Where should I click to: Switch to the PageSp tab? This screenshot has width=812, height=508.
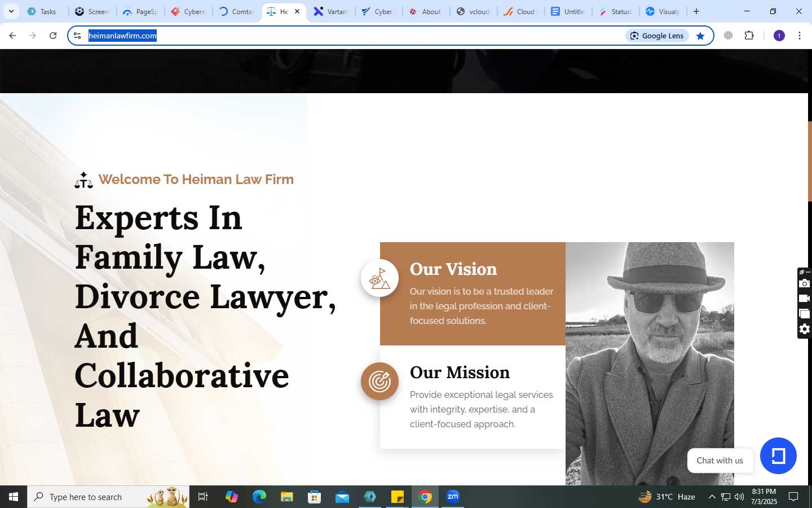pos(141,11)
